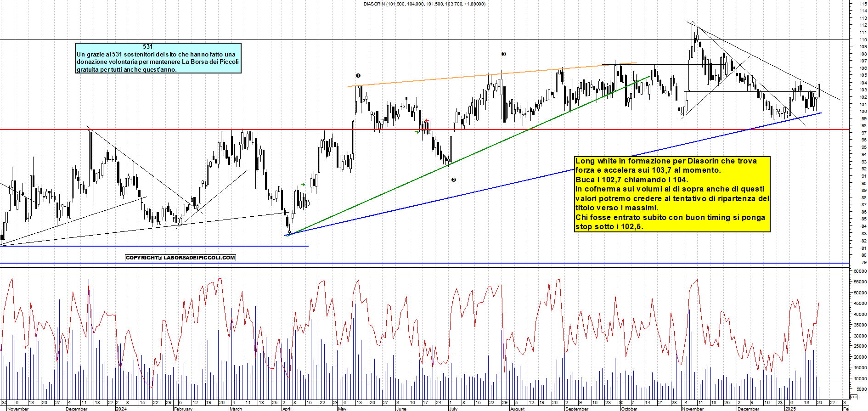Click the 79 price axis label
This screenshot has width=868, height=411.
(x=864, y=262)
